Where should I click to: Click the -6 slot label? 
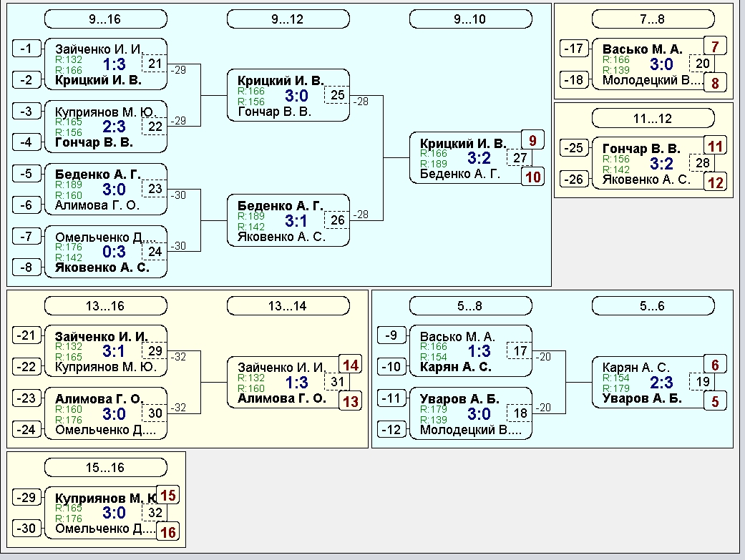pyautogui.click(x=26, y=205)
